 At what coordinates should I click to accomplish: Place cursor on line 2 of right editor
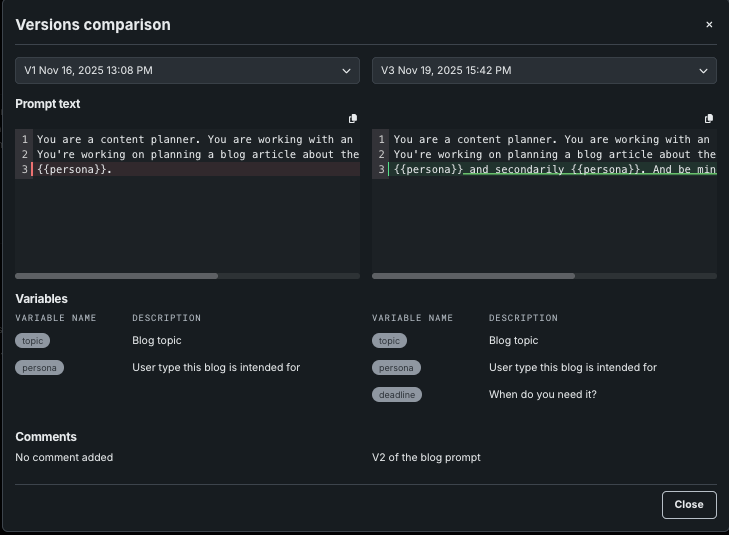(550, 155)
